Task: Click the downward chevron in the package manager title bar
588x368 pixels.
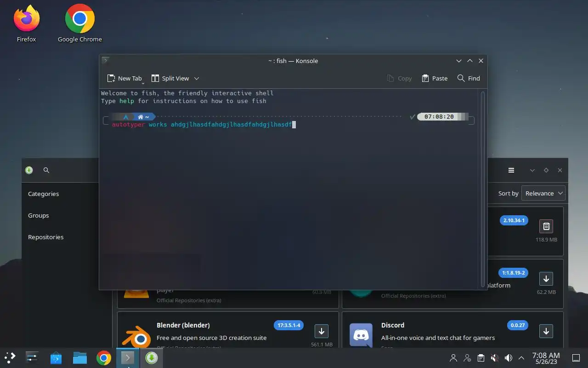Action: pos(532,170)
